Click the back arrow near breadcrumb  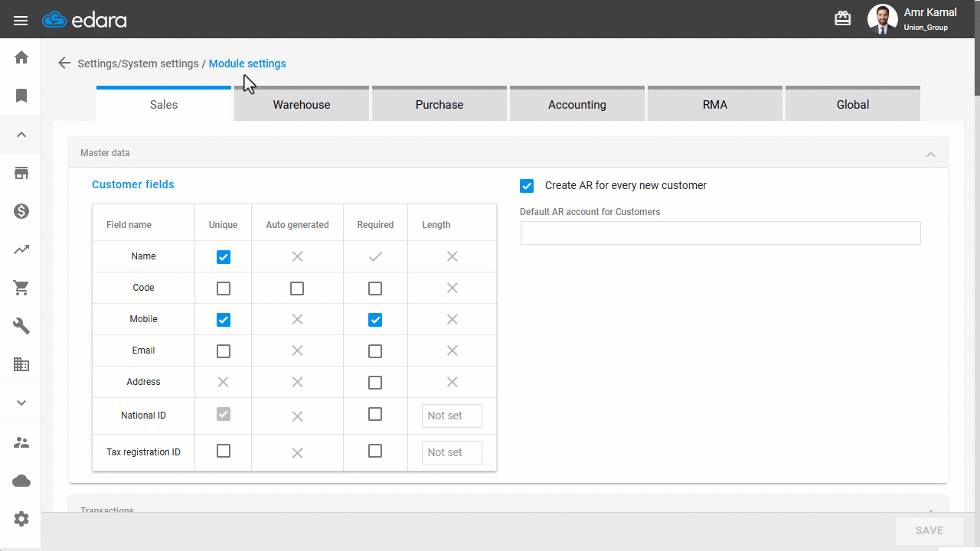(64, 64)
